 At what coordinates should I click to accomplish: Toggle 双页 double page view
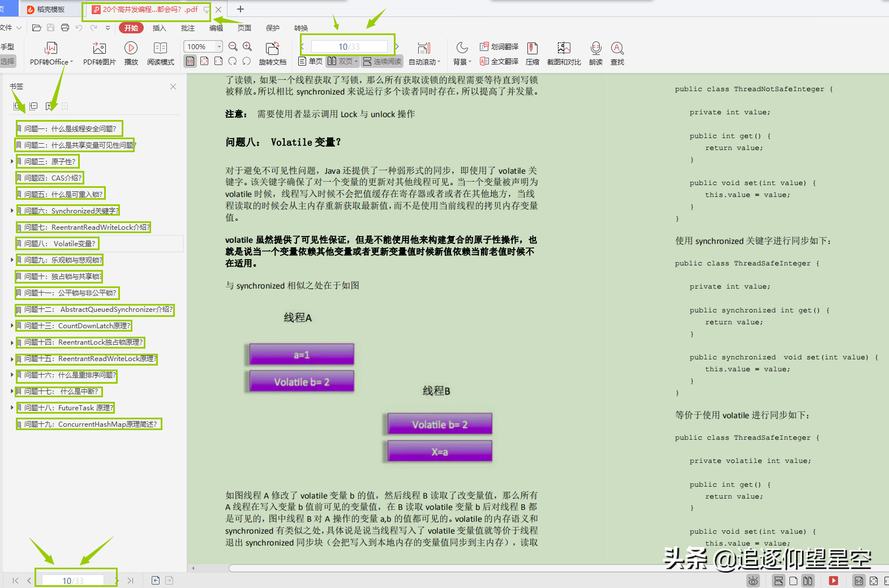[x=343, y=61]
